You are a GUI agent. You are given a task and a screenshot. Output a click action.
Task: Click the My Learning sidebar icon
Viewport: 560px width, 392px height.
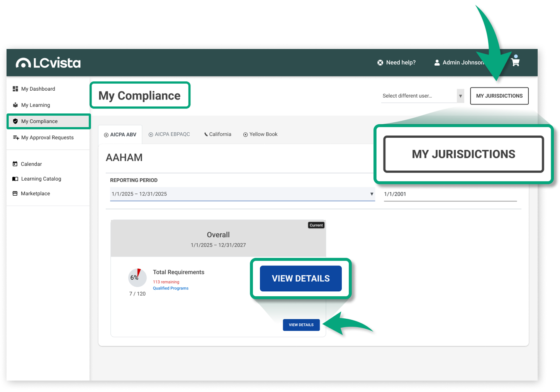click(15, 105)
